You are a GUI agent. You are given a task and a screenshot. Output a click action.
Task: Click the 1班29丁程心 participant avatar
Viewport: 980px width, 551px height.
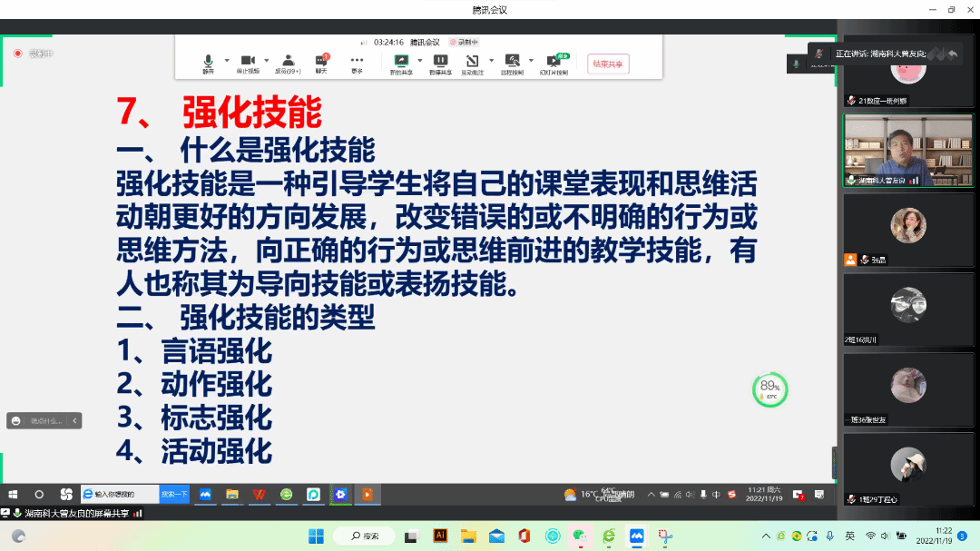908,465
